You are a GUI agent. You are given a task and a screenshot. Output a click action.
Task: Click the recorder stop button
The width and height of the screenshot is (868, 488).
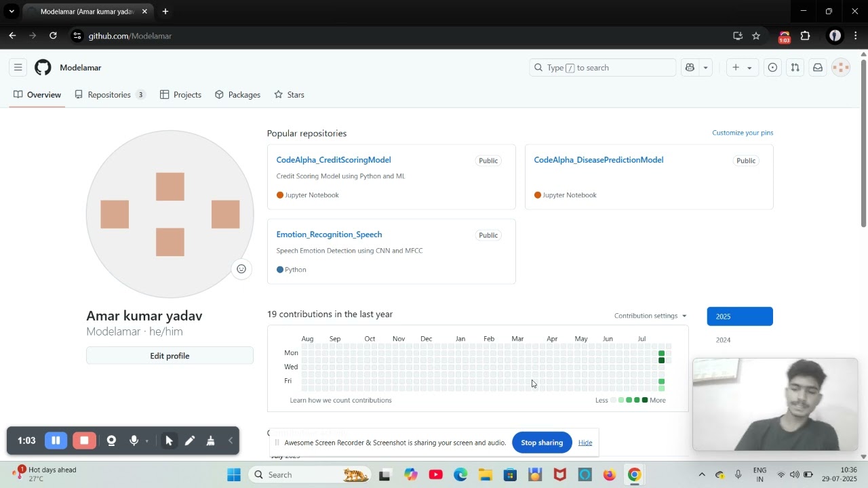(x=84, y=441)
